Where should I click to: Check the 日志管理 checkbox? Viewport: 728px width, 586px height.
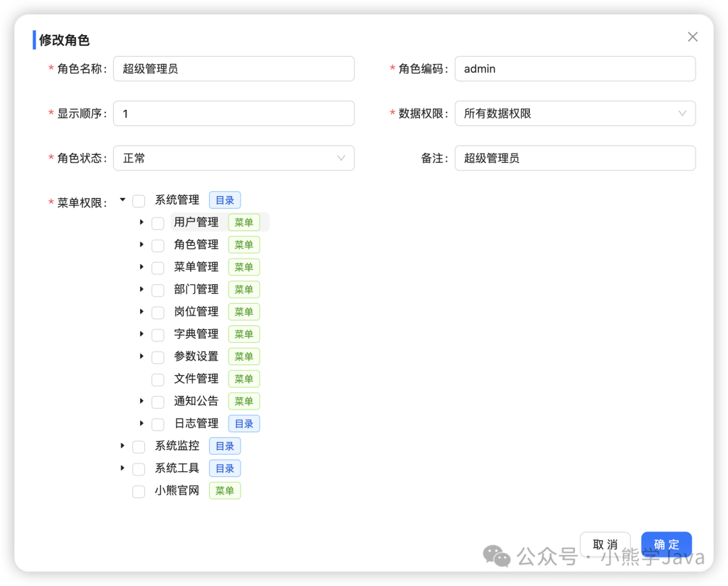click(158, 424)
